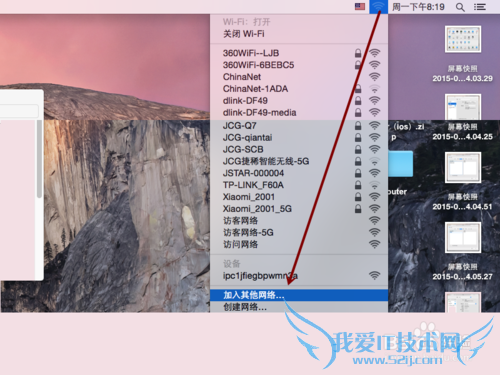Click signal icon beside Xiaomi_2001_5G

[375, 209]
